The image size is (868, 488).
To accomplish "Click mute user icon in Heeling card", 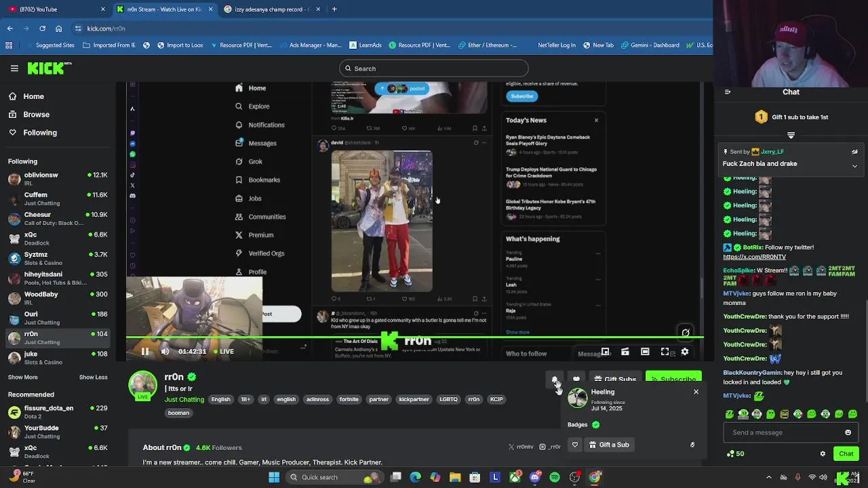I will 692,445.
